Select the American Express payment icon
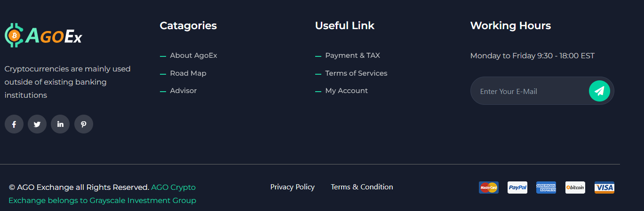The image size is (644, 211). click(546, 188)
